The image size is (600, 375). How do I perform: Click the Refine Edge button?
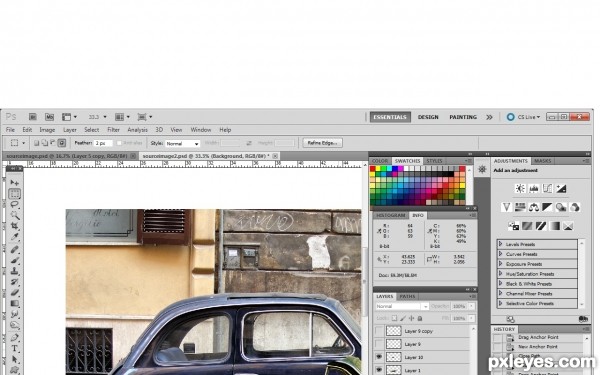coord(323,143)
